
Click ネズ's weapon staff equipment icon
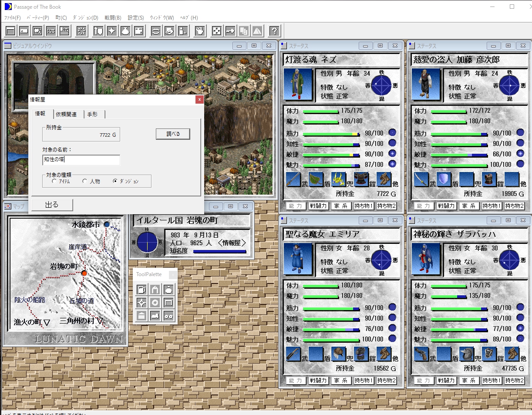[293, 179]
